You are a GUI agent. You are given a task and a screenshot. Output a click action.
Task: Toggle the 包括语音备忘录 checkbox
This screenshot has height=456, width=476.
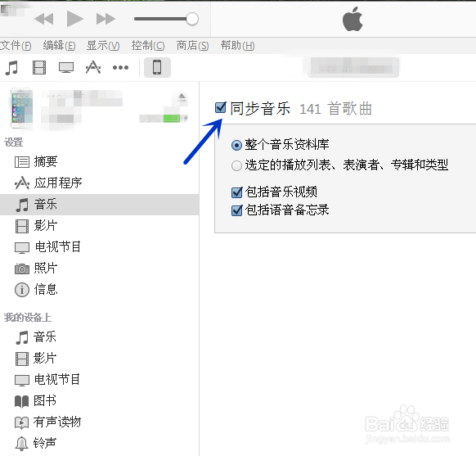237,210
